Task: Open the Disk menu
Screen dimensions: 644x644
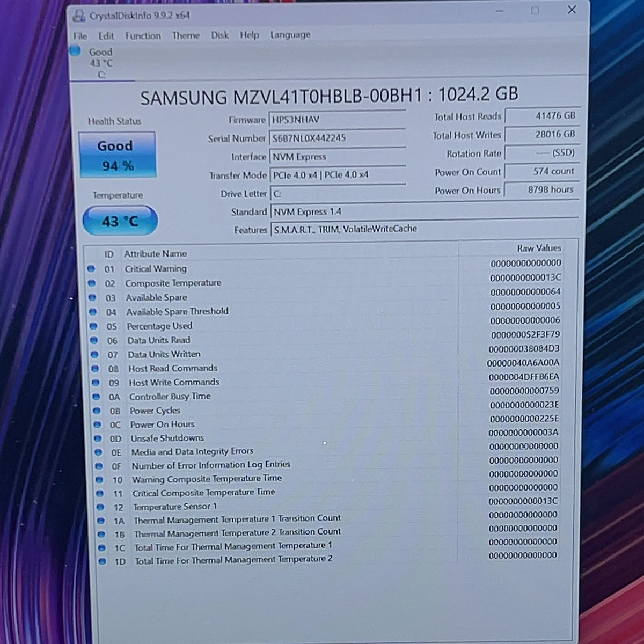Action: coord(219,35)
